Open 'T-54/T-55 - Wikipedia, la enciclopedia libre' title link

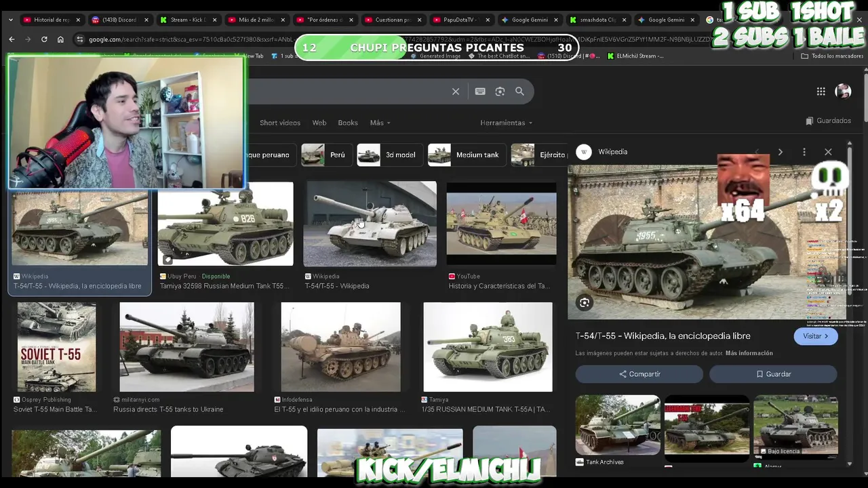(663, 336)
